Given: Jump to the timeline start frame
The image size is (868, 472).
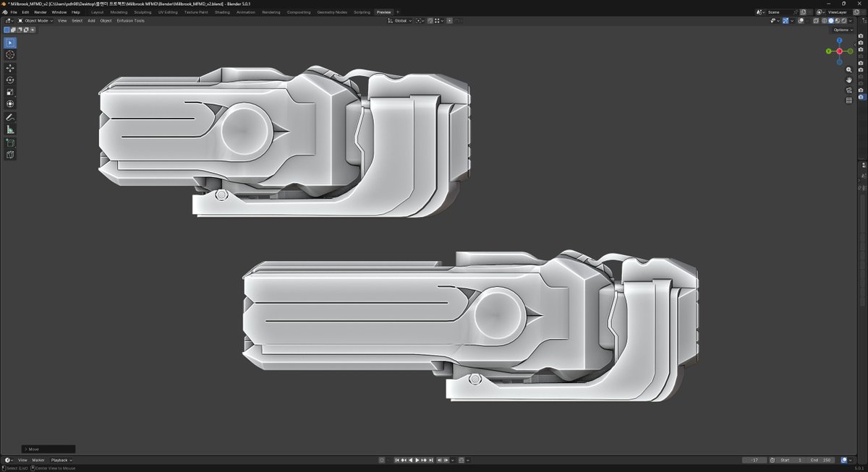Looking at the screenshot, I should point(397,460).
